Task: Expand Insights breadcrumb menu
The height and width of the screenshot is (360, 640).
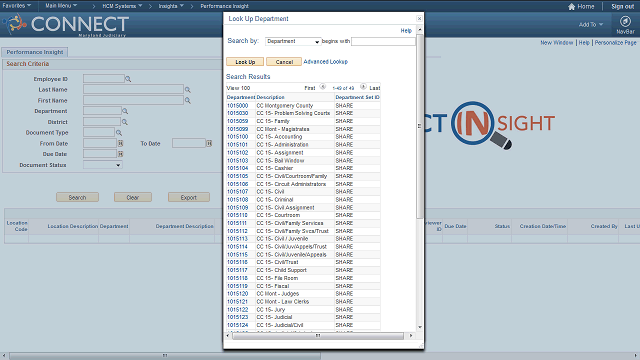Action: (171, 6)
